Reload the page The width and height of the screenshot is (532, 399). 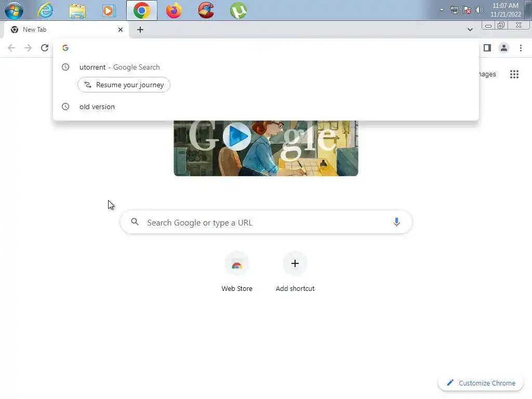[x=45, y=48]
